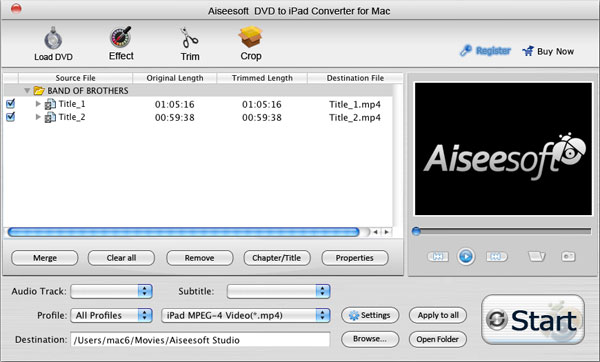Click the preview playback seek slider handle
Viewport: 600px width, 362px height.
coord(416,231)
